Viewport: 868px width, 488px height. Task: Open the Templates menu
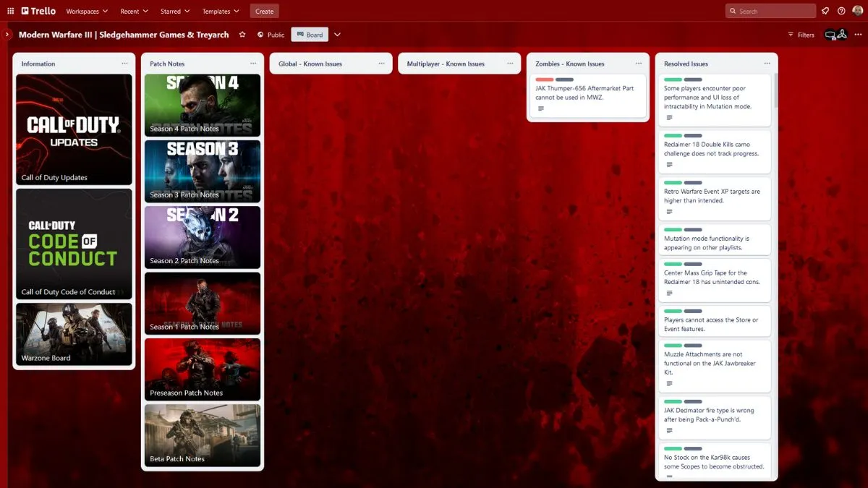[221, 11]
